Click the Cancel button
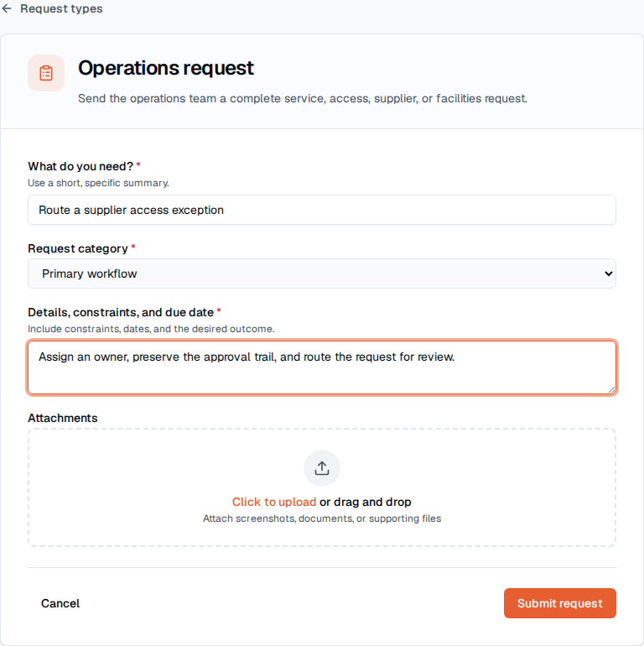The height and width of the screenshot is (646, 644). (x=60, y=603)
